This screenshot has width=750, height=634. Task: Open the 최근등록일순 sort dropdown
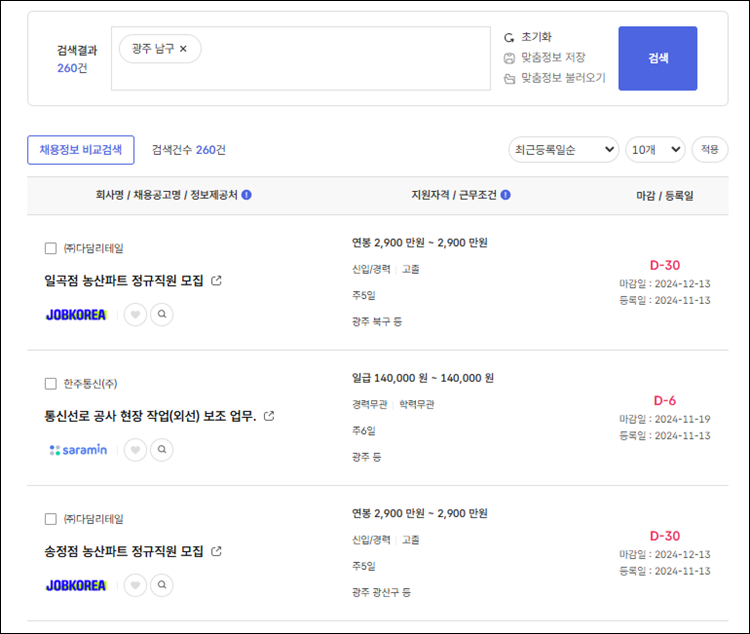coord(563,150)
